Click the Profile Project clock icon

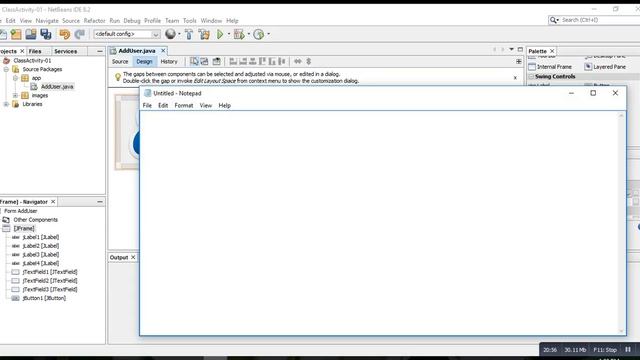pos(259,34)
